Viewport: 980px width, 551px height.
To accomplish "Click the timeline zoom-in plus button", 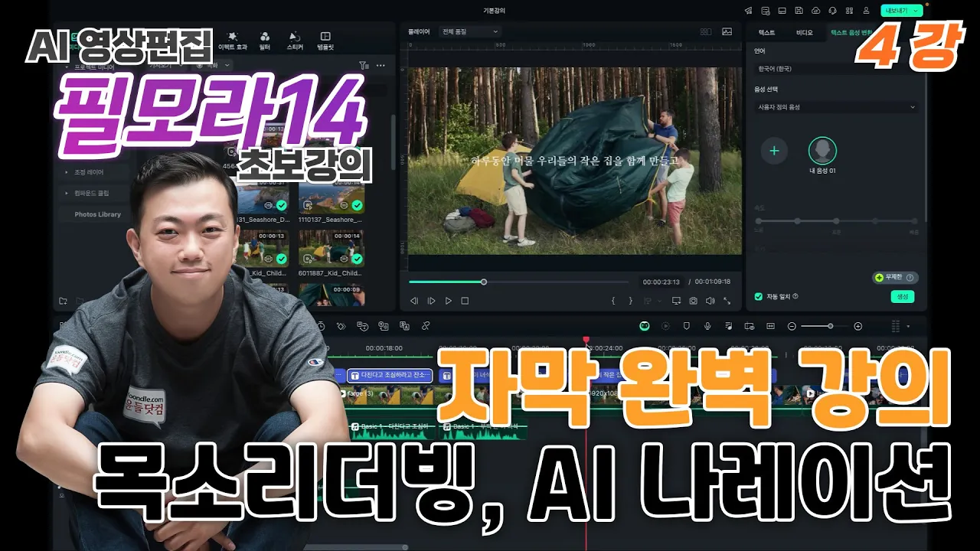I will point(857,326).
